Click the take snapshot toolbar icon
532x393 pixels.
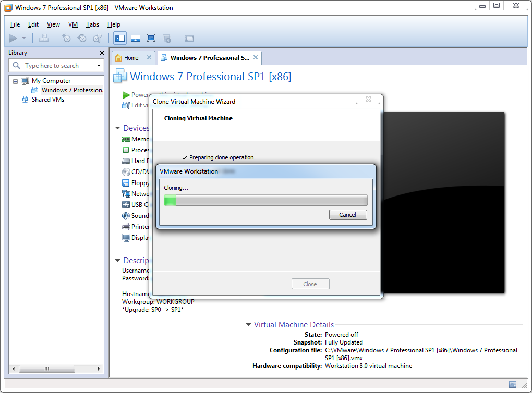tap(66, 38)
